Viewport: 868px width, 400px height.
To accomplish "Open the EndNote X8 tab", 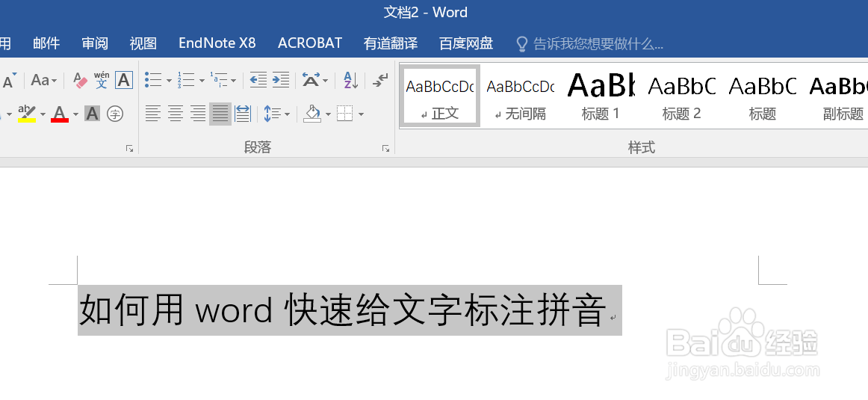I will click(217, 43).
